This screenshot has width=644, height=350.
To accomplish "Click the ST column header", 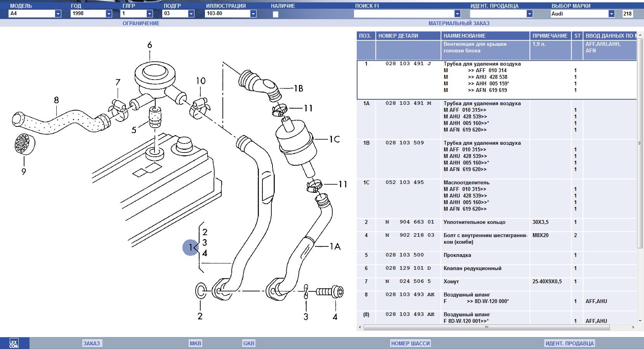I will (577, 36).
